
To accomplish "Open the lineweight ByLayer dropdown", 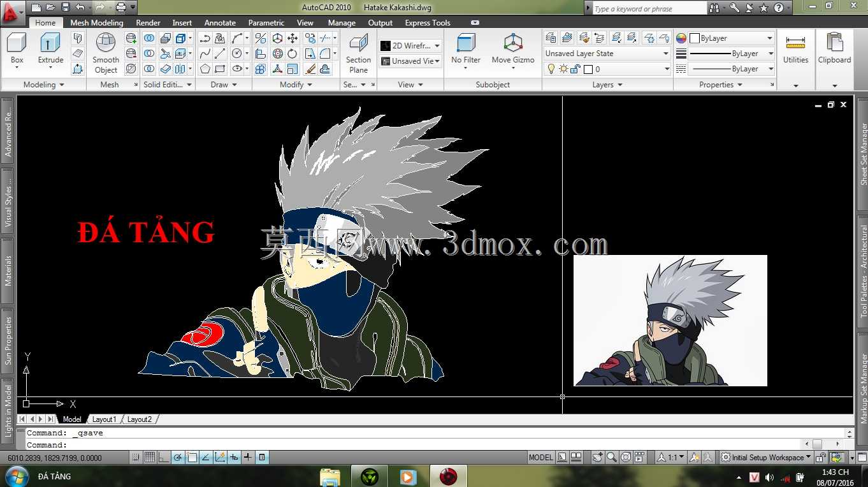I will click(x=732, y=54).
